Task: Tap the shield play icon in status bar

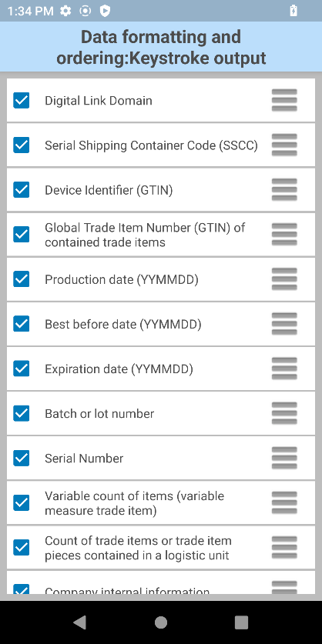Action: pyautogui.click(x=105, y=11)
